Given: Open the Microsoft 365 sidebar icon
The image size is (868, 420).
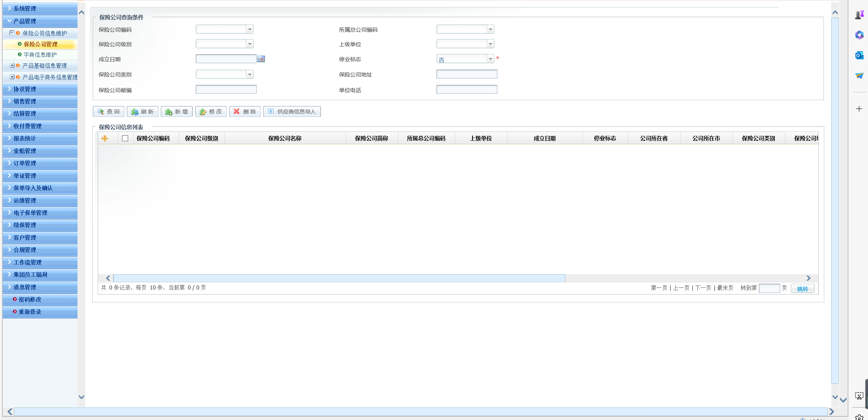Looking at the screenshot, I should pos(859,35).
